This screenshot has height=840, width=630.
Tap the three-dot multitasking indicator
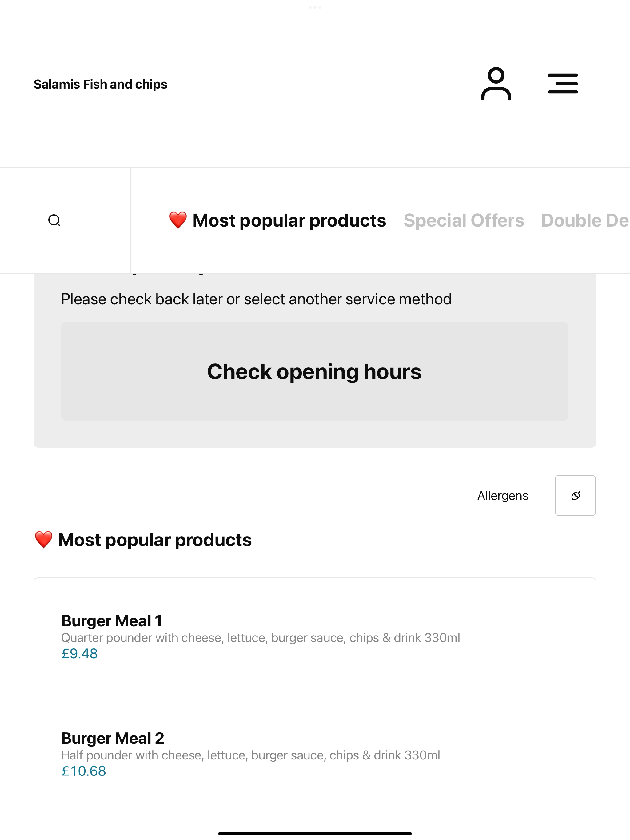pos(315,7)
